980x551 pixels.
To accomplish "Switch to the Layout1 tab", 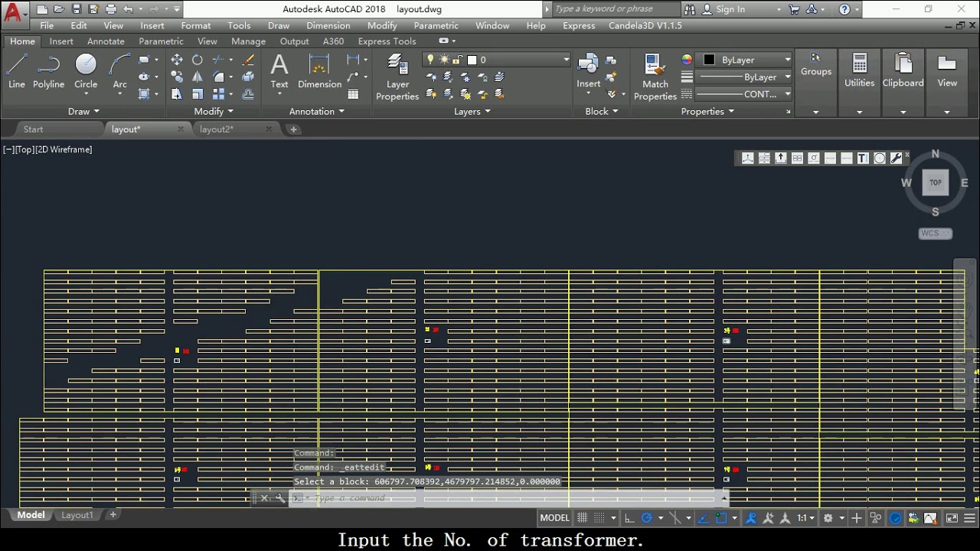I will [x=77, y=515].
